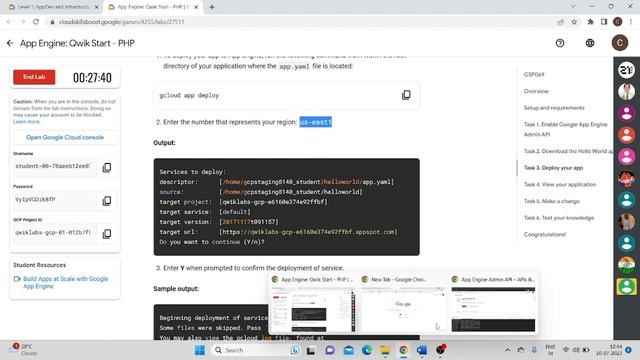Open Chrome profile avatar in toolbar
Viewport: 640px width, 360px height.
coord(618,22)
